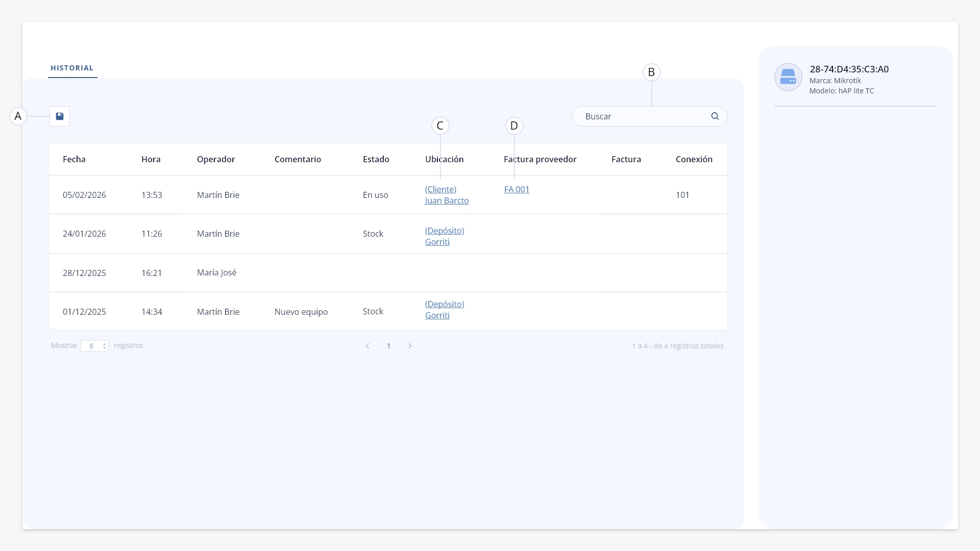The image size is (980, 551).
Task: Click the Factura proveedor column header
Action: 540,159
